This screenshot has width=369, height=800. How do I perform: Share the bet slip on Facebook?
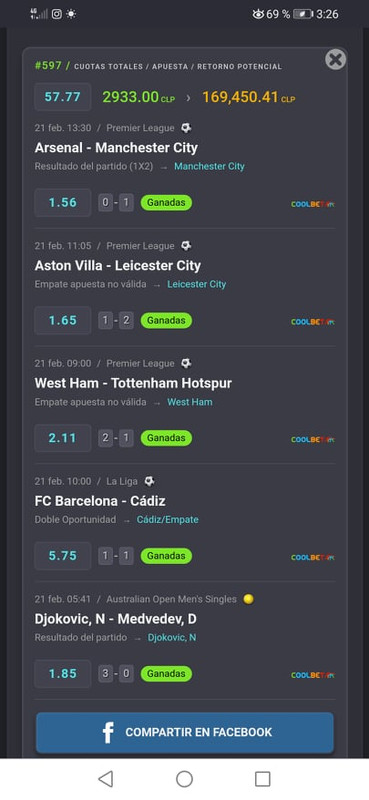click(x=185, y=732)
